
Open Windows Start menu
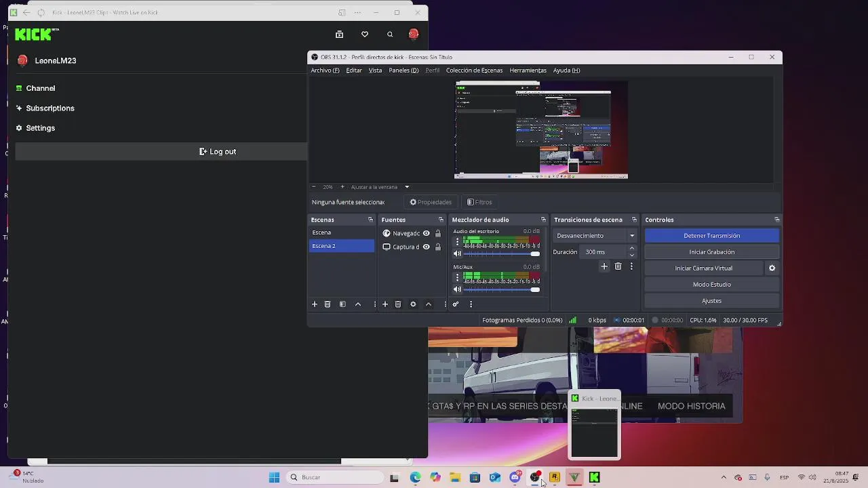coord(274,477)
